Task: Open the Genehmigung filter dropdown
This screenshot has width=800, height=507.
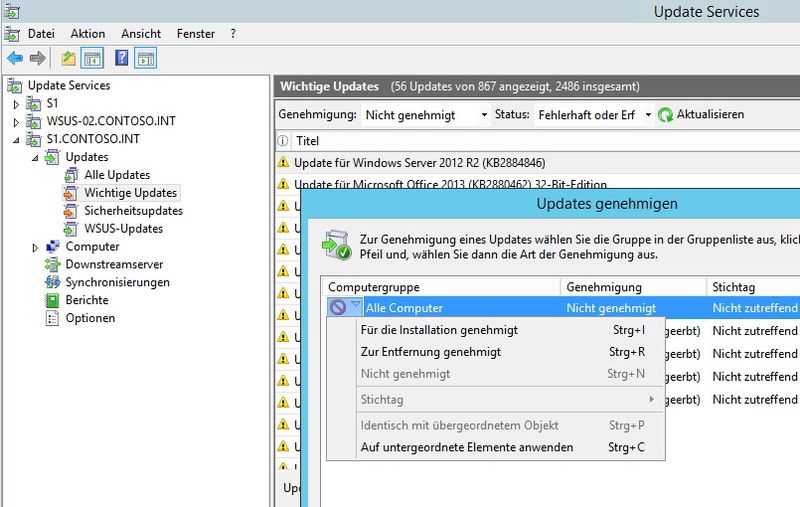Action: tap(484, 115)
